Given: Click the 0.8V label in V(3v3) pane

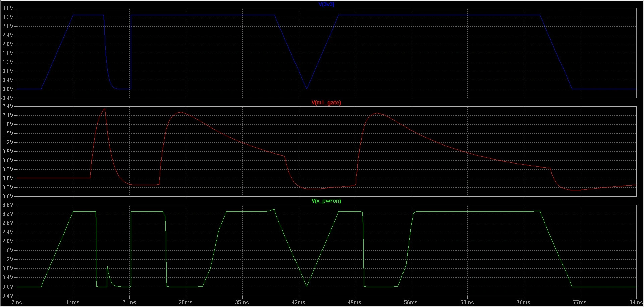Looking at the screenshot, I should click(x=8, y=71).
